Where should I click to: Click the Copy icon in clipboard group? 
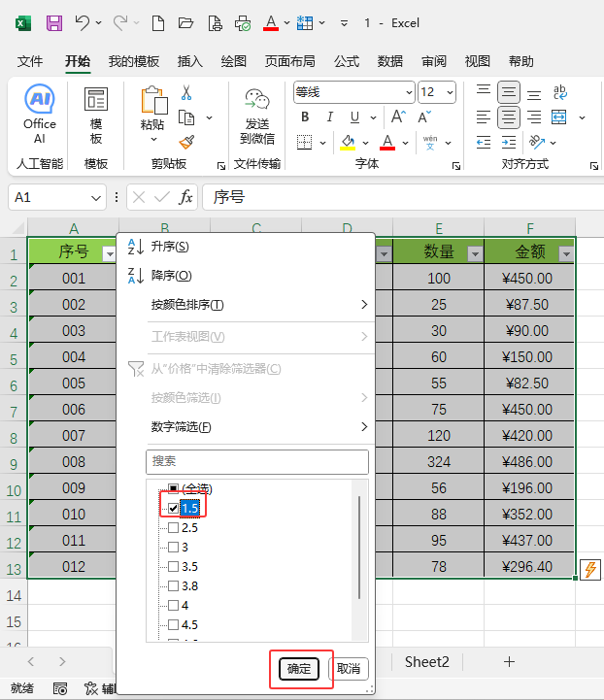(x=186, y=117)
